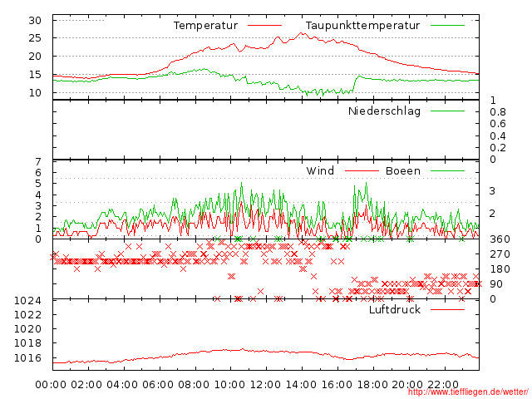Click the red Luftdruck legend line

(x=447, y=309)
